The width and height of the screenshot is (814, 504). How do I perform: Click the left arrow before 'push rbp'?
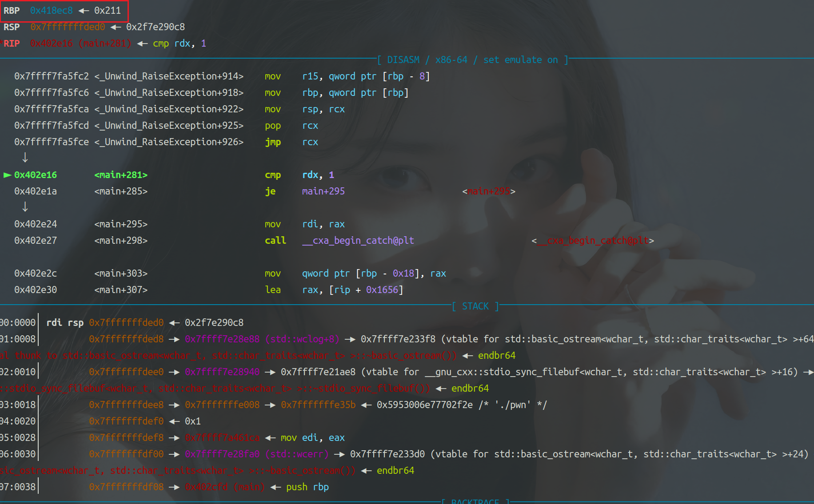coord(275,487)
